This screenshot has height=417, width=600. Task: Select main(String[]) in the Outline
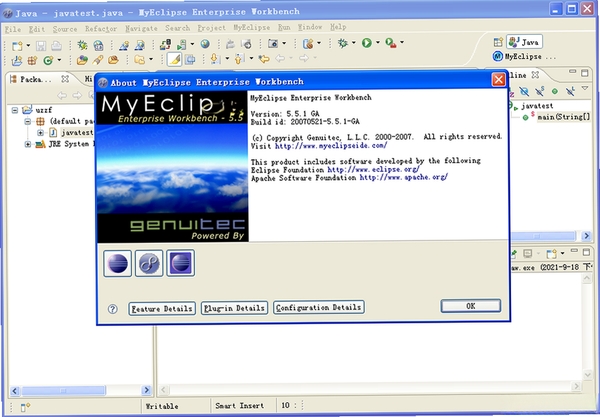[563, 117]
